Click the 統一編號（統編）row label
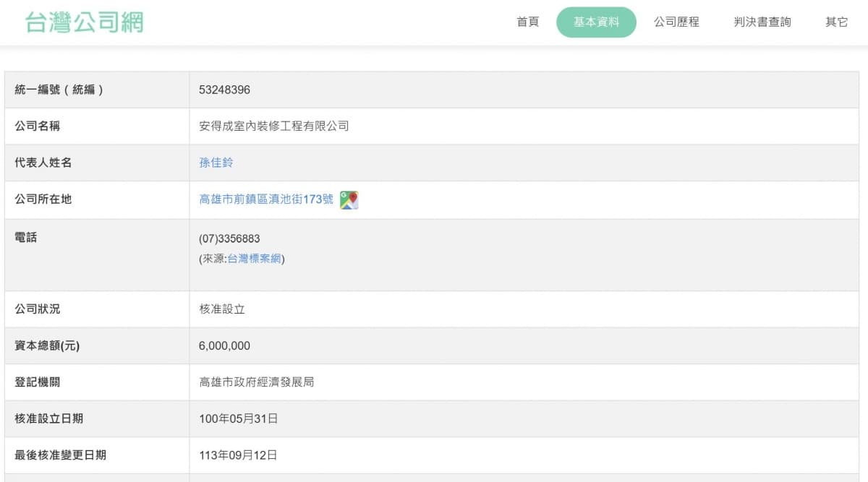 tap(59, 90)
